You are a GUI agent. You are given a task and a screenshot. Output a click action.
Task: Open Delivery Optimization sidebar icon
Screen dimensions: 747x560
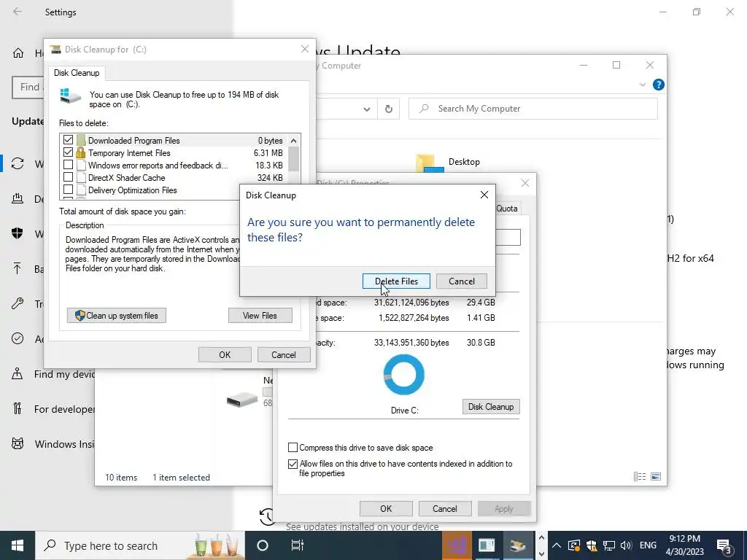tap(18, 198)
